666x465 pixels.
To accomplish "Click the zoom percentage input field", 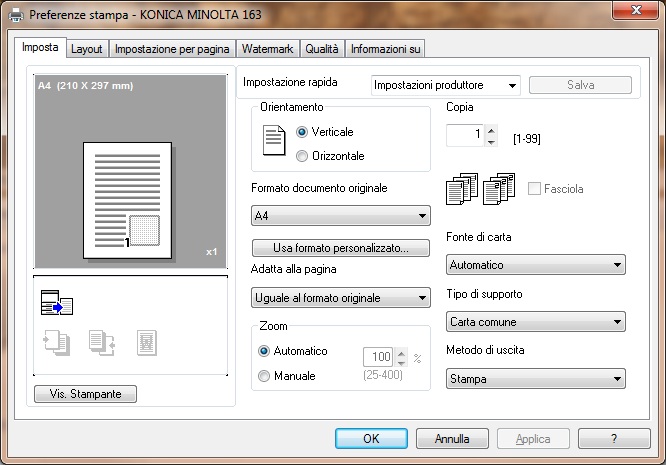I will click(378, 357).
